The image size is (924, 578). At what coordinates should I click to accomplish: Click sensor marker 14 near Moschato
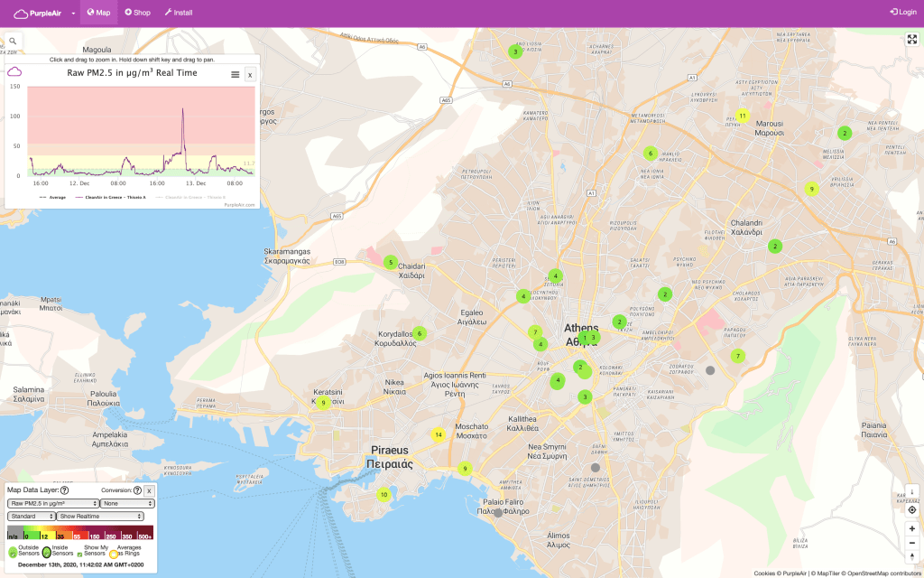coord(439,434)
